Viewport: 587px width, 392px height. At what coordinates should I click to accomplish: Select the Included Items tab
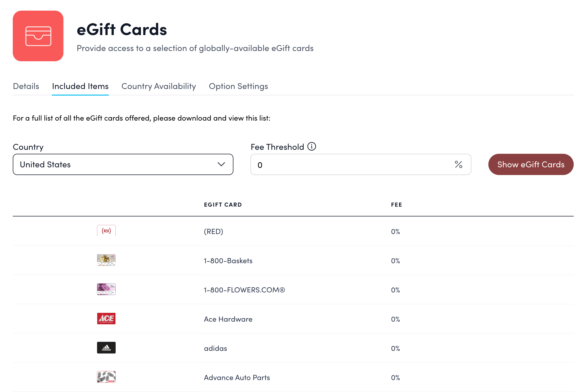coord(80,86)
